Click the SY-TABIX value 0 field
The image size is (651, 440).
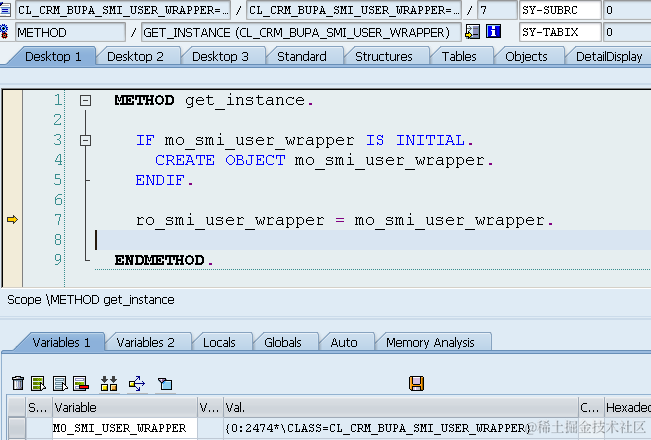click(627, 32)
